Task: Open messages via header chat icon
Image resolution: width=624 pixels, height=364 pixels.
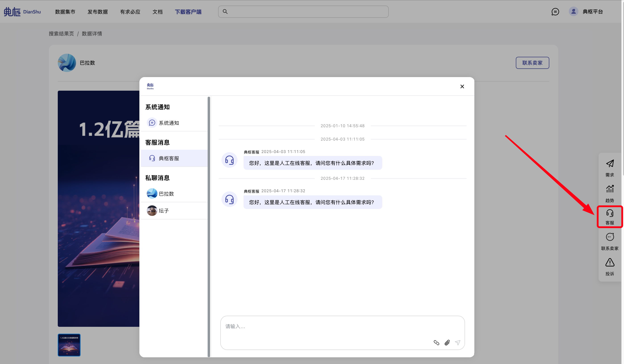Action: click(x=555, y=12)
